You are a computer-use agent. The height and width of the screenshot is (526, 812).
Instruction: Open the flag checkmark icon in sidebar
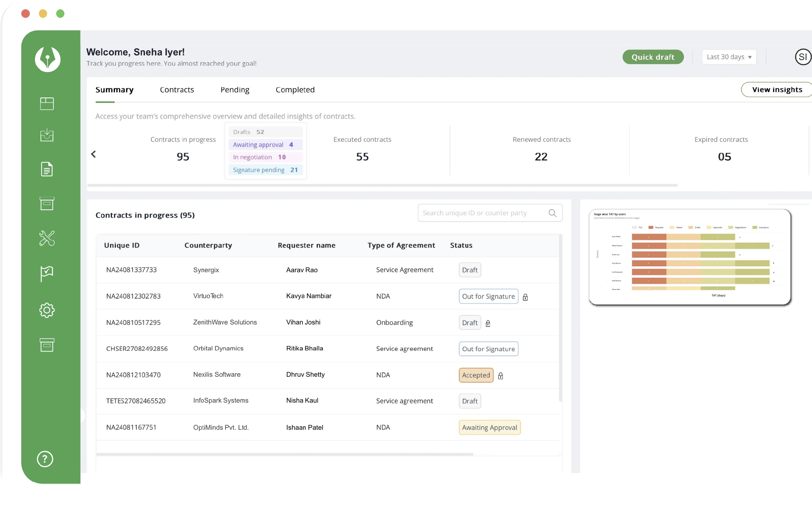(x=47, y=273)
